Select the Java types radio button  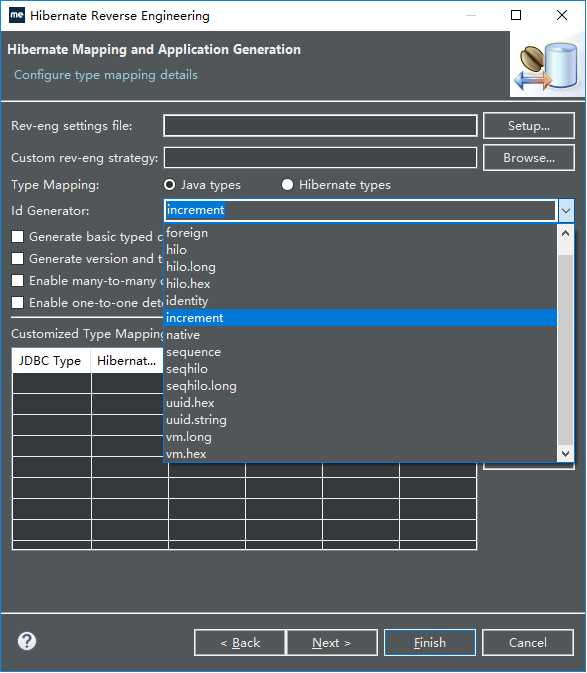coord(169,185)
